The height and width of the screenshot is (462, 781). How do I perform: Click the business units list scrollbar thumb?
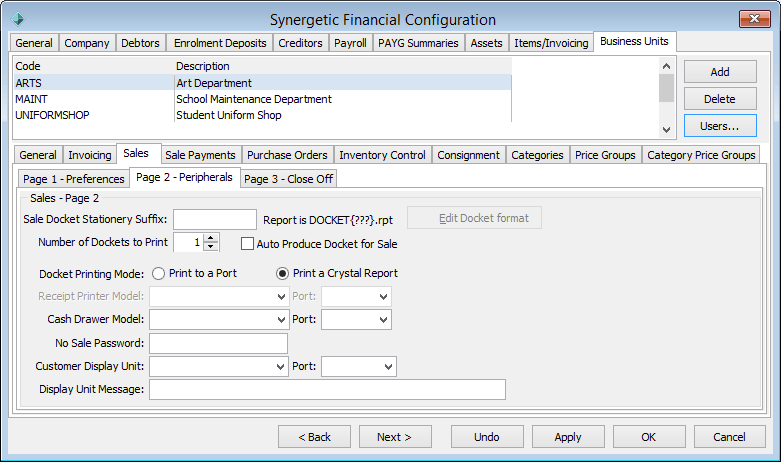pos(666,88)
